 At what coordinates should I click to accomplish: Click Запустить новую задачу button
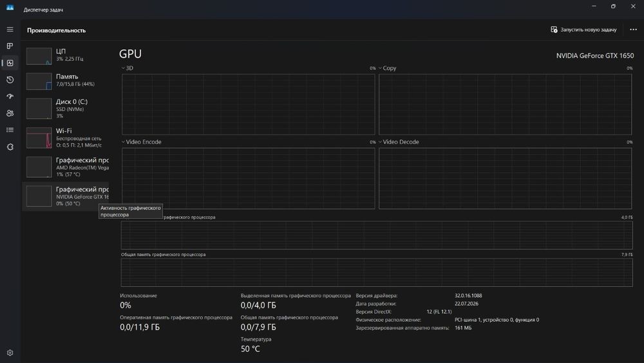(x=583, y=30)
